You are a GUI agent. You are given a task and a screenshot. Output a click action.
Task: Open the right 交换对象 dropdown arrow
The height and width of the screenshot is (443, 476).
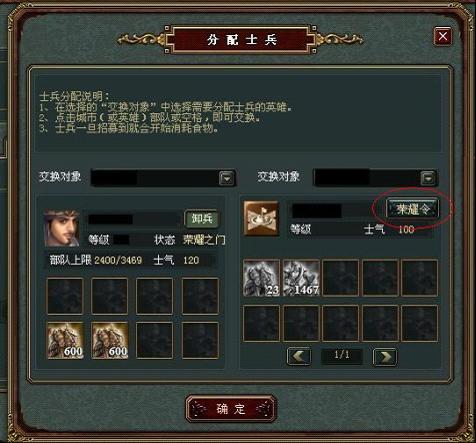pyautogui.click(x=428, y=178)
